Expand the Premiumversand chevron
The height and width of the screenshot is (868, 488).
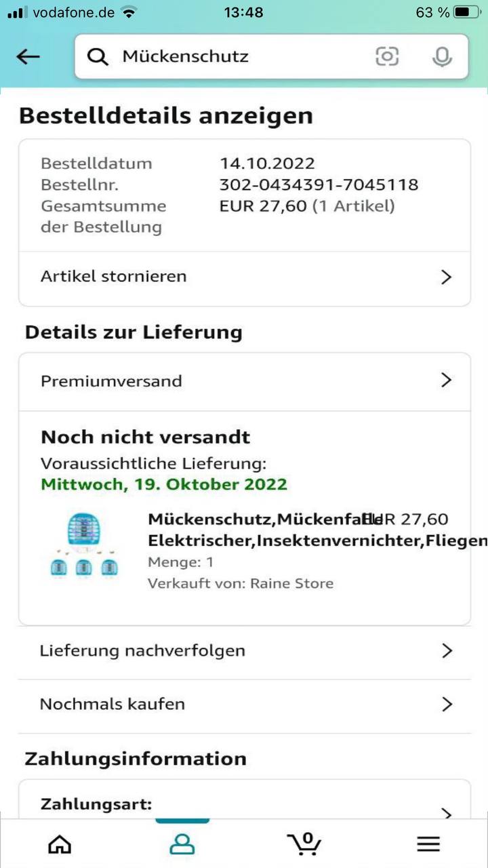click(446, 380)
